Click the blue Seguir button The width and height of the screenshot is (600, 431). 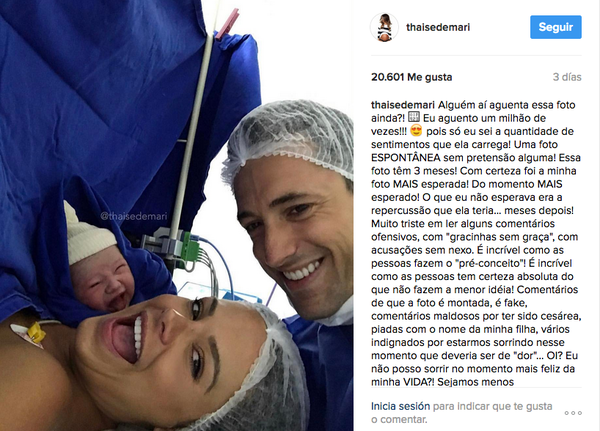pos(556,27)
